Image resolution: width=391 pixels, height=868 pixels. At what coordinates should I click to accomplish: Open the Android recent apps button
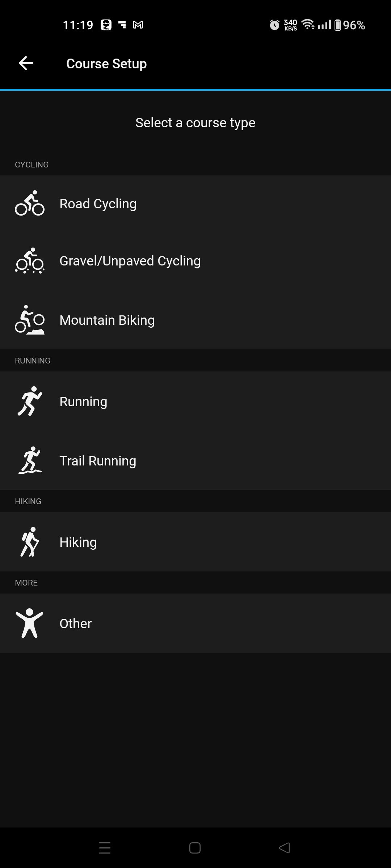tap(105, 848)
